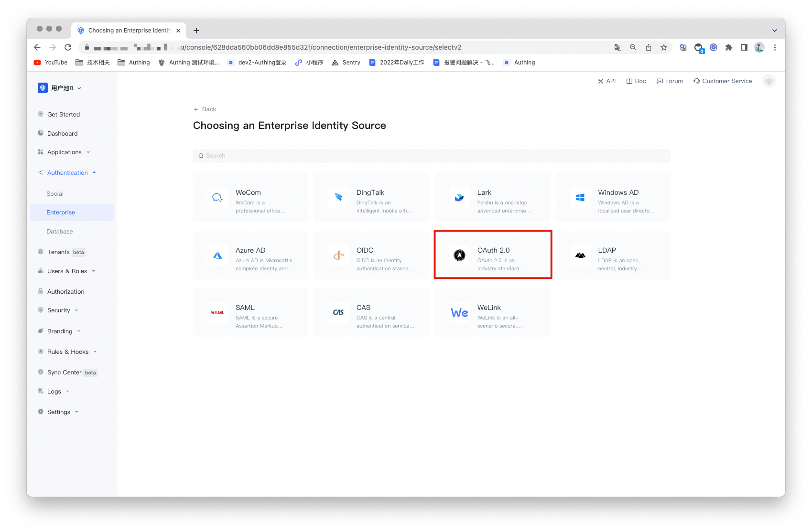Bookmark this page with star icon
Screen dimensions: 812x532
point(664,47)
